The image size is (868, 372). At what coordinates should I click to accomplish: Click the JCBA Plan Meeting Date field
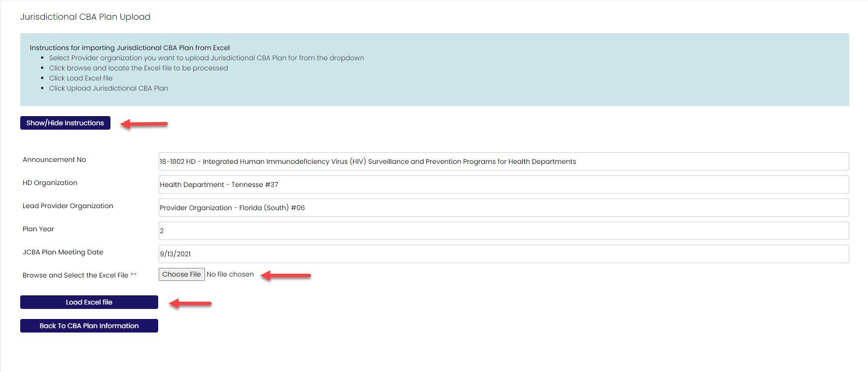tap(503, 254)
